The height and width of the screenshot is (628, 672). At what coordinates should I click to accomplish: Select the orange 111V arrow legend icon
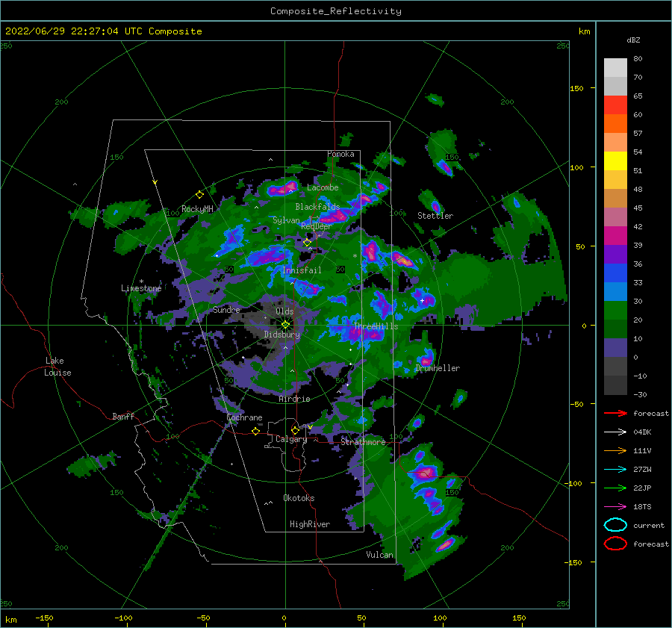615,450
